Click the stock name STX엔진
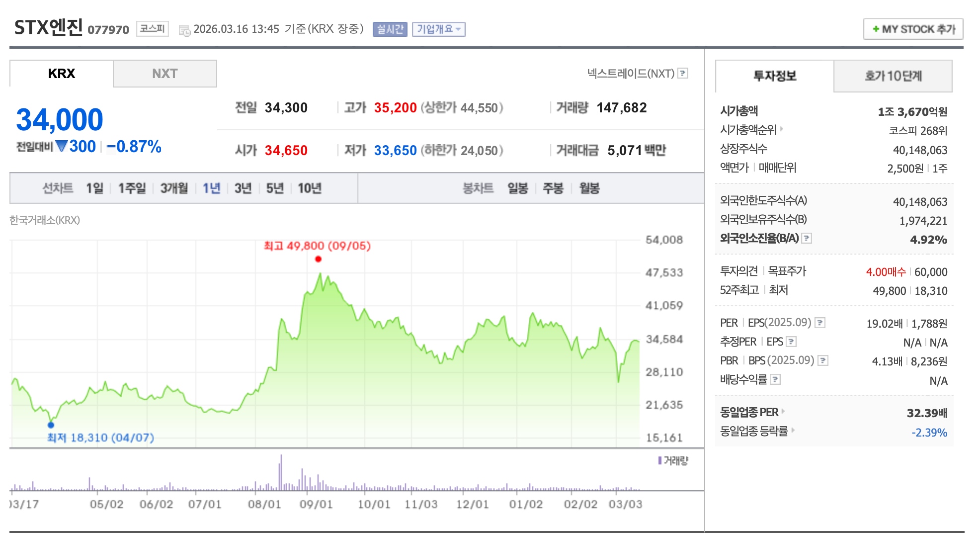The height and width of the screenshot is (533, 980). tap(48, 27)
